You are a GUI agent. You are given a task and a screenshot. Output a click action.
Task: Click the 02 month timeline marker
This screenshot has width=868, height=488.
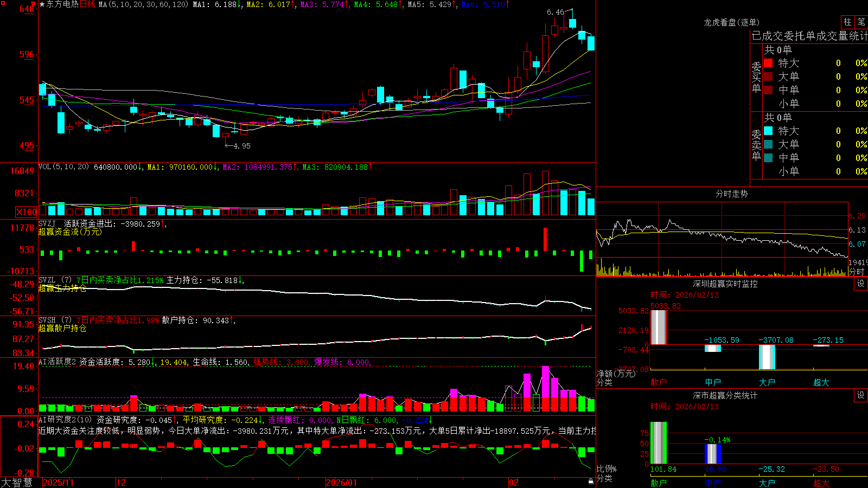pos(513,483)
